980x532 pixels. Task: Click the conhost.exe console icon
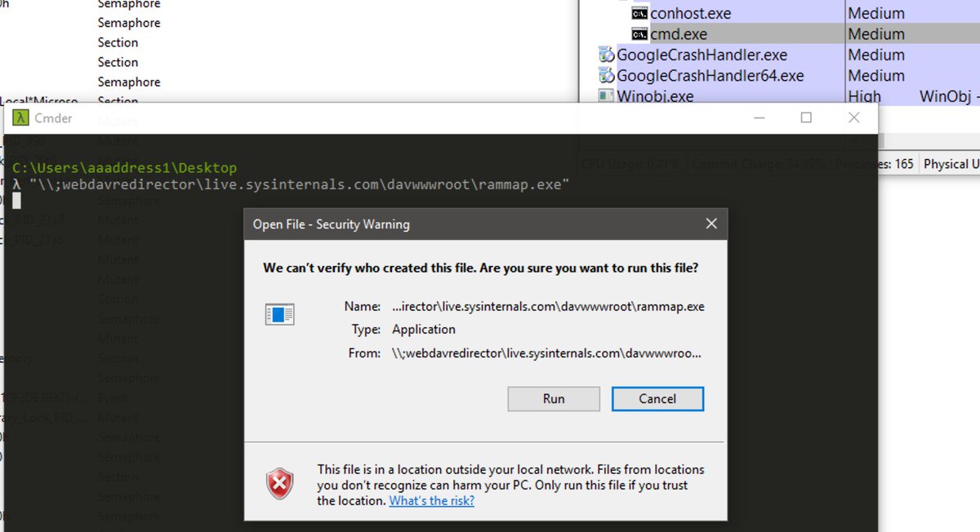[x=639, y=13]
